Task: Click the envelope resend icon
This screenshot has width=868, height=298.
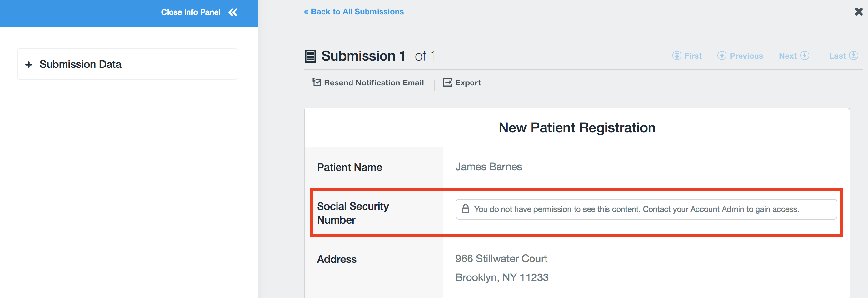Action: 316,82
